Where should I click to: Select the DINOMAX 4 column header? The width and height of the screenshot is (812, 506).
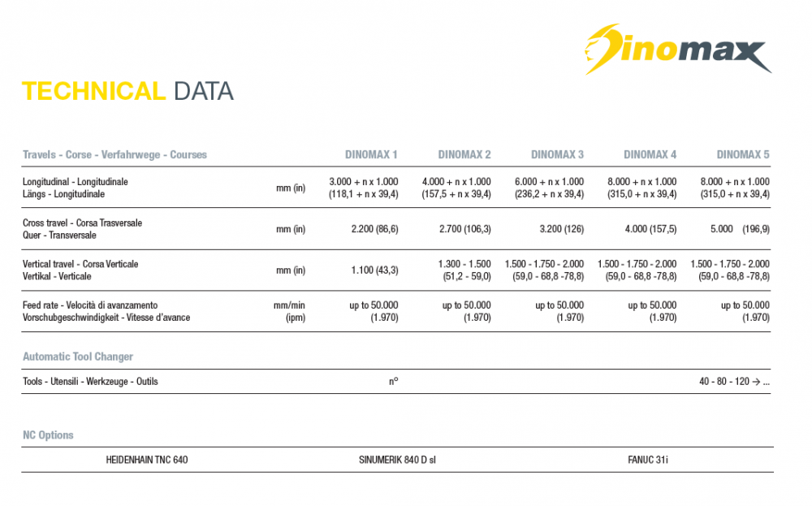650,154
